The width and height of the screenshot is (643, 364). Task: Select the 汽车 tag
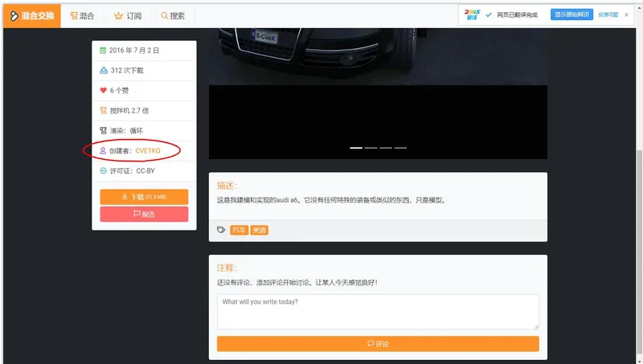(x=239, y=230)
